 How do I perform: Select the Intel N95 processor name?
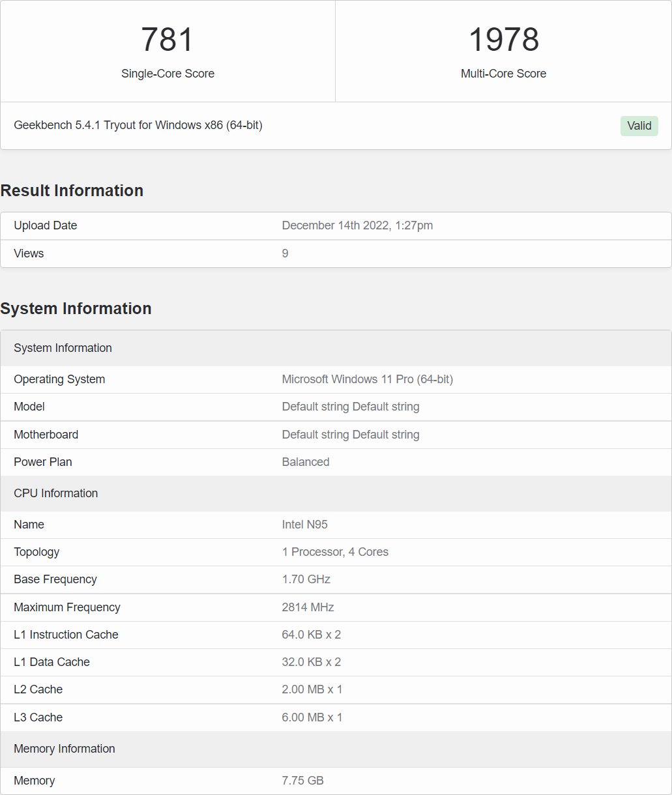[x=304, y=525]
